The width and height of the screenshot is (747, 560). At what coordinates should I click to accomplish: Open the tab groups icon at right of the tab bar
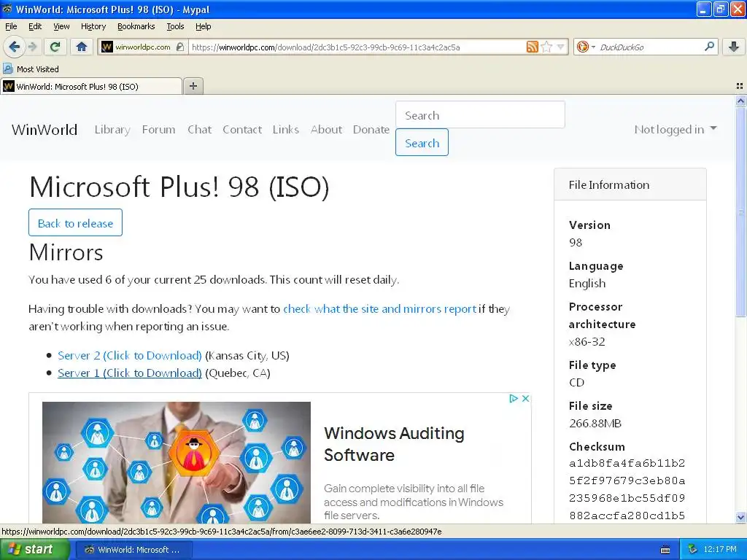pos(740,86)
